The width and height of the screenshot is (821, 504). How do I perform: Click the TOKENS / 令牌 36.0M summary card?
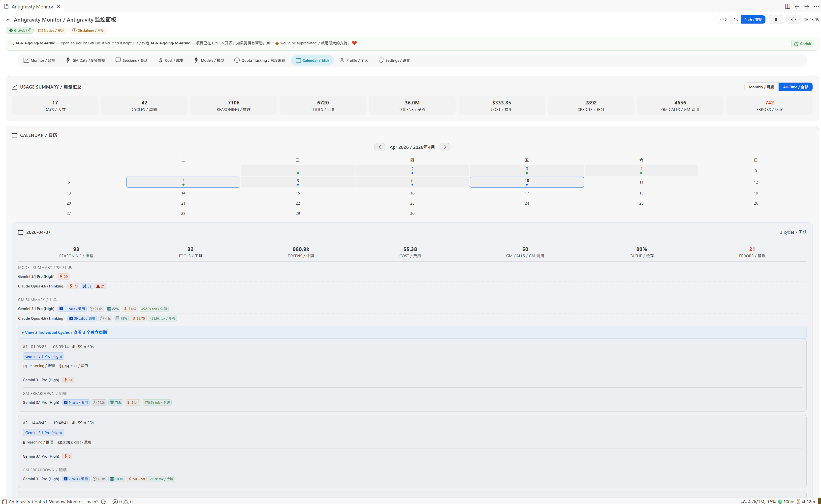coord(412,106)
